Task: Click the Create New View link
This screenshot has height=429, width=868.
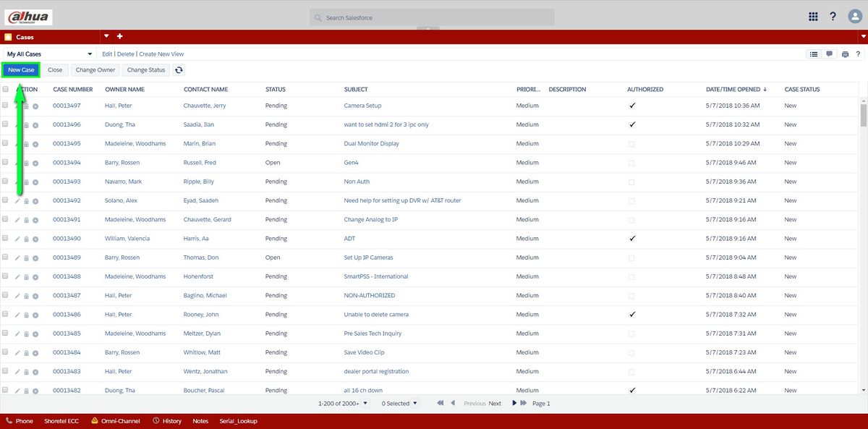Action: (x=161, y=54)
